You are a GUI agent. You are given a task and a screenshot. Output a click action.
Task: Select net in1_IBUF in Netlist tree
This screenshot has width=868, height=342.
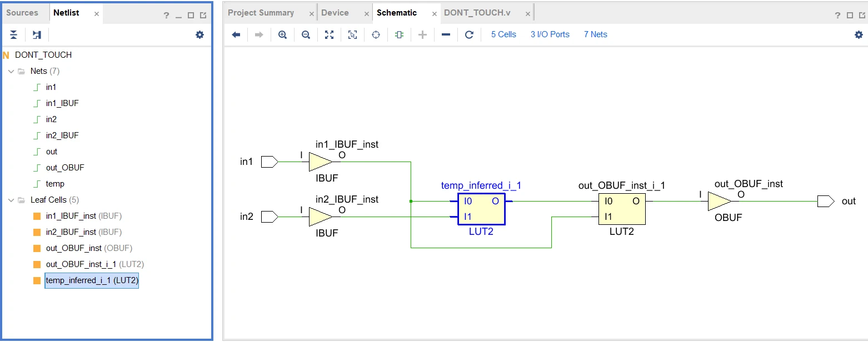[62, 103]
